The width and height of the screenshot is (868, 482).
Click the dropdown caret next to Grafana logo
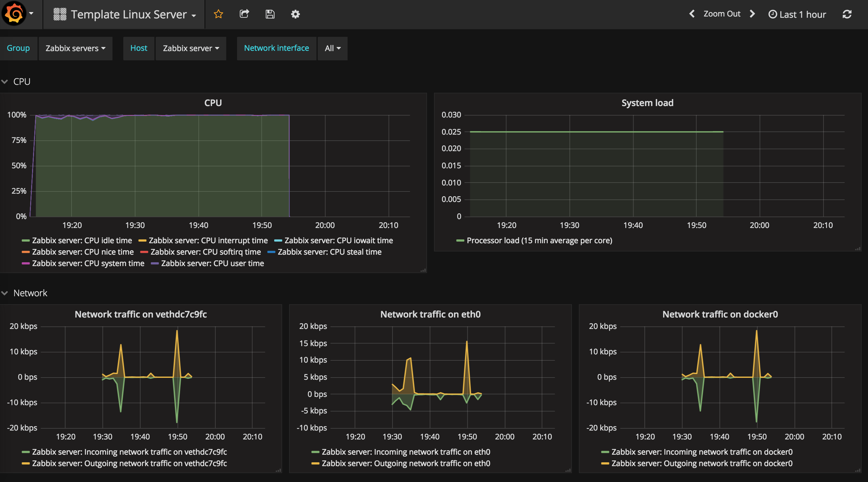point(31,14)
